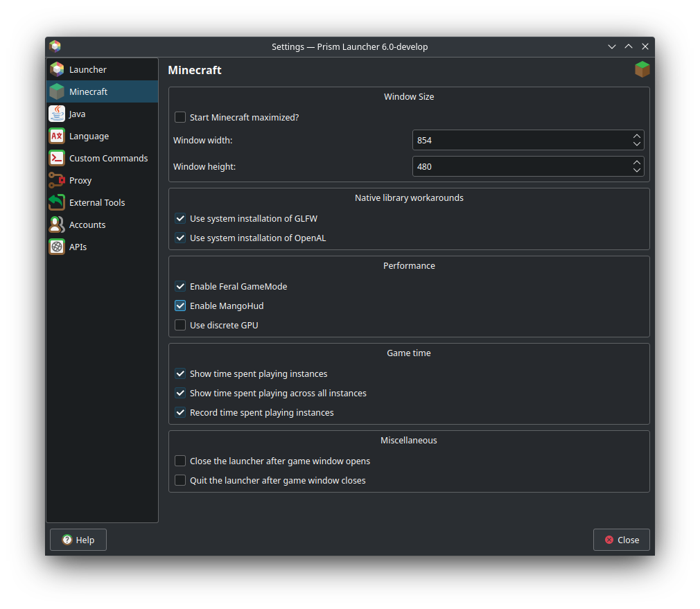Switch to the Launcher page label
The width and height of the screenshot is (700, 609).
tap(87, 69)
